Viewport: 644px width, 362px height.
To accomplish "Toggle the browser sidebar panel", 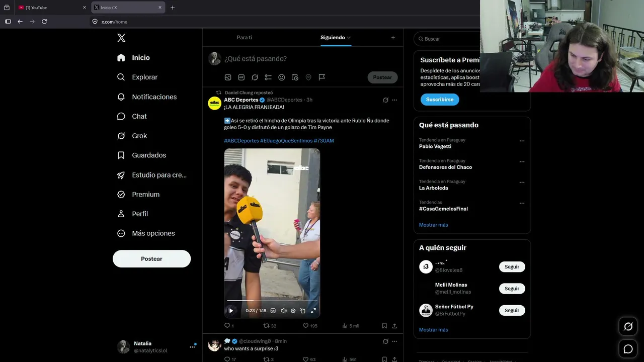I will [x=8, y=22].
